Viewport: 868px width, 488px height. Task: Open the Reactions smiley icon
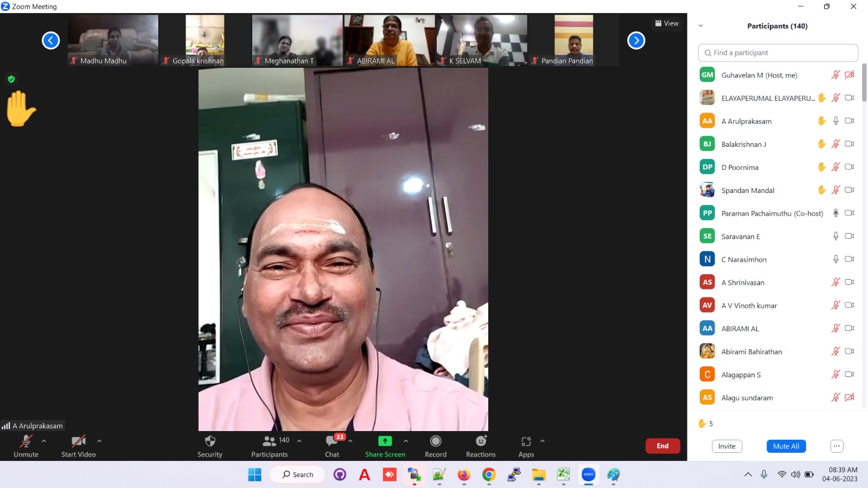click(x=481, y=441)
